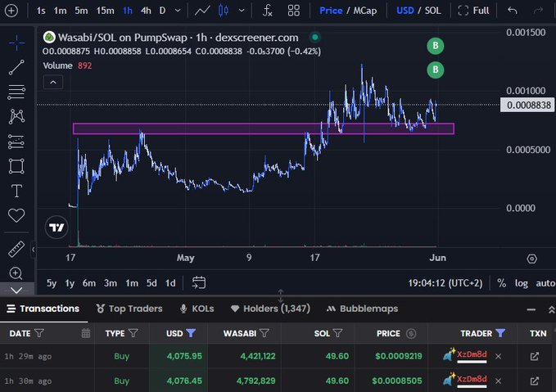This screenshot has height=392, width=556.
Task: Expand more drawing tools chevron
Action: pos(16,291)
